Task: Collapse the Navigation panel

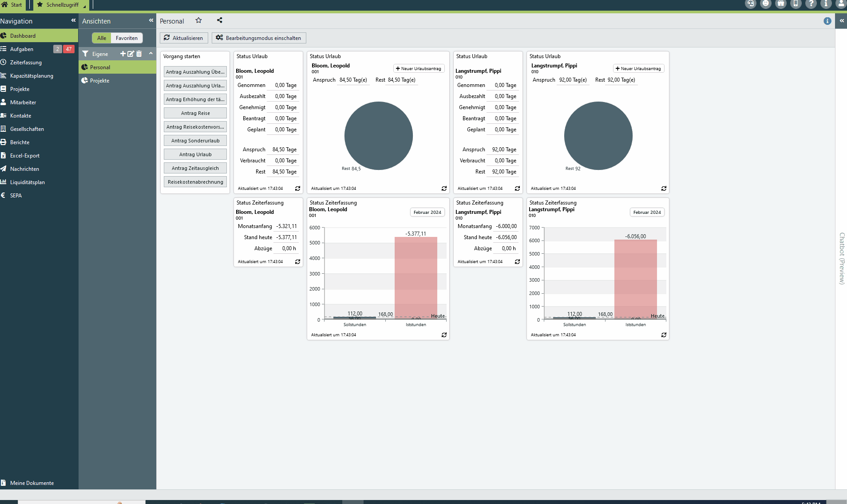Action: (73, 20)
